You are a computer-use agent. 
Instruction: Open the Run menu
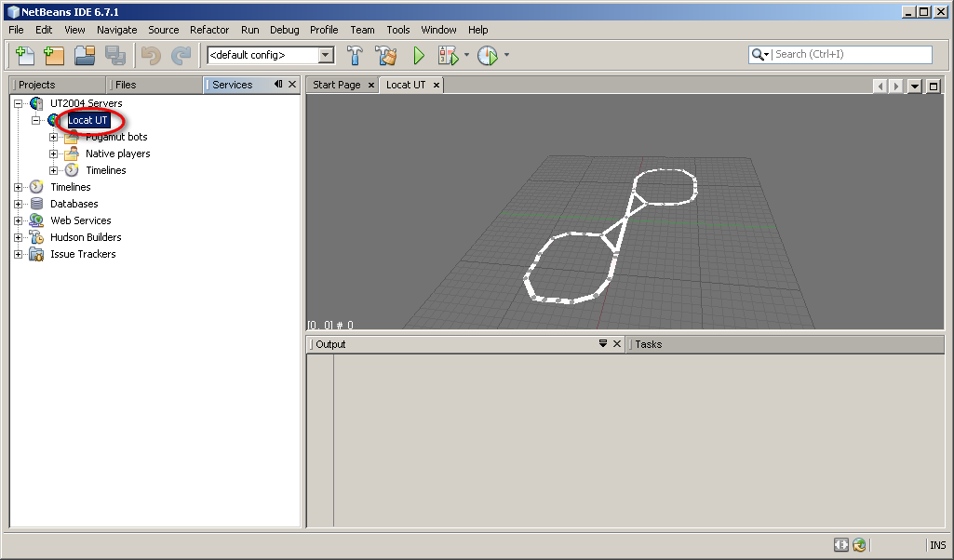[x=250, y=30]
